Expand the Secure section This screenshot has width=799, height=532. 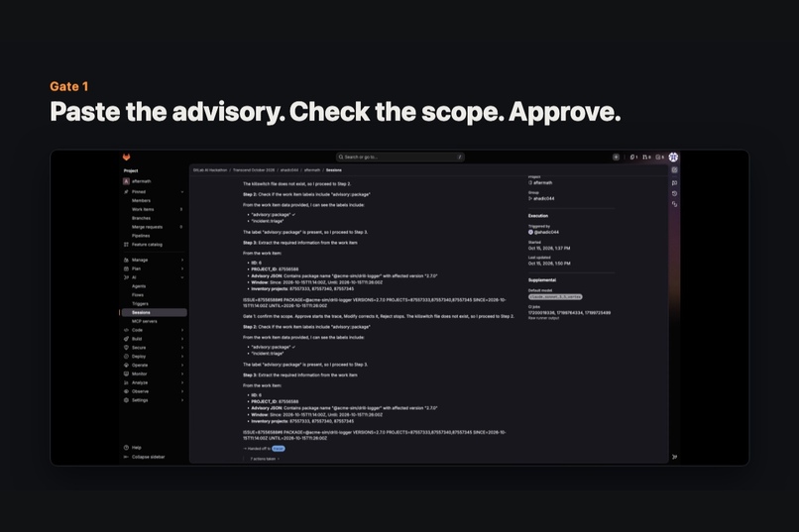pos(154,347)
